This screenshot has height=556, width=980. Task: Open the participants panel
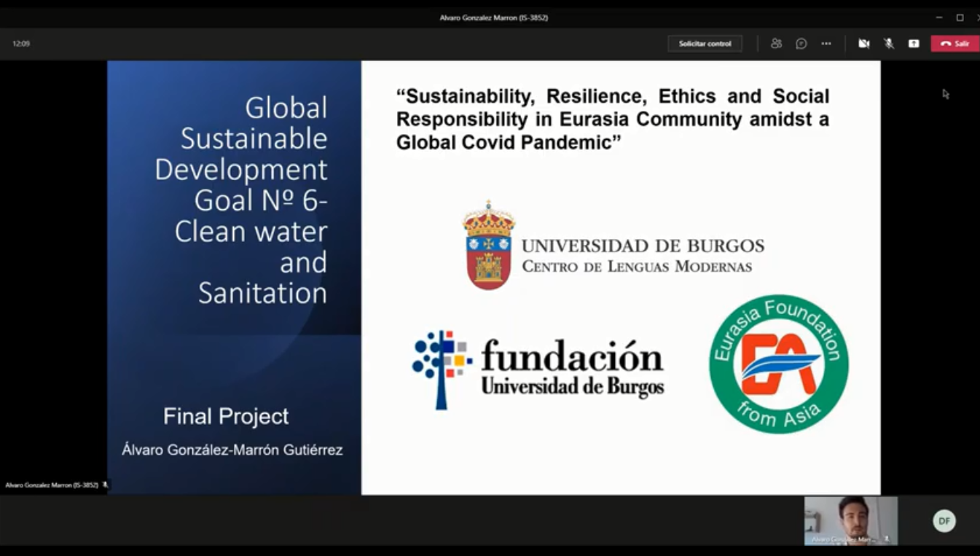tap(776, 44)
